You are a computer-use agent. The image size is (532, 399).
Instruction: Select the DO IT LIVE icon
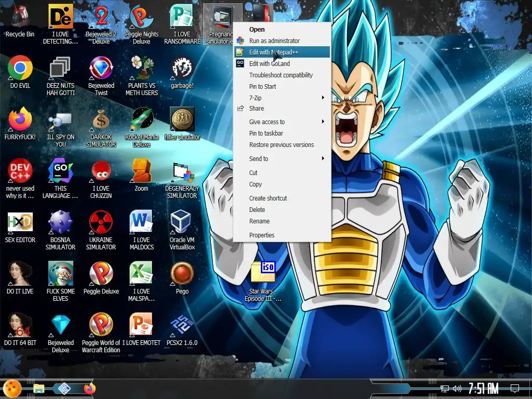[x=20, y=277]
